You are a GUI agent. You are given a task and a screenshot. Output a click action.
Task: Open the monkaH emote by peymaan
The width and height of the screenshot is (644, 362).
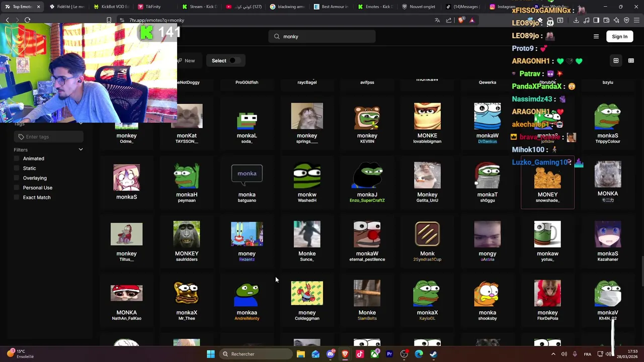(x=187, y=183)
